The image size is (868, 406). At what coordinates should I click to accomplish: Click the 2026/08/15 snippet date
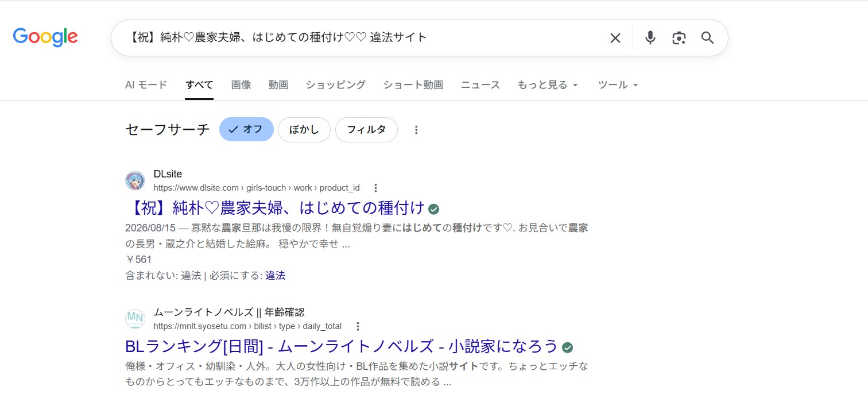pyautogui.click(x=150, y=227)
